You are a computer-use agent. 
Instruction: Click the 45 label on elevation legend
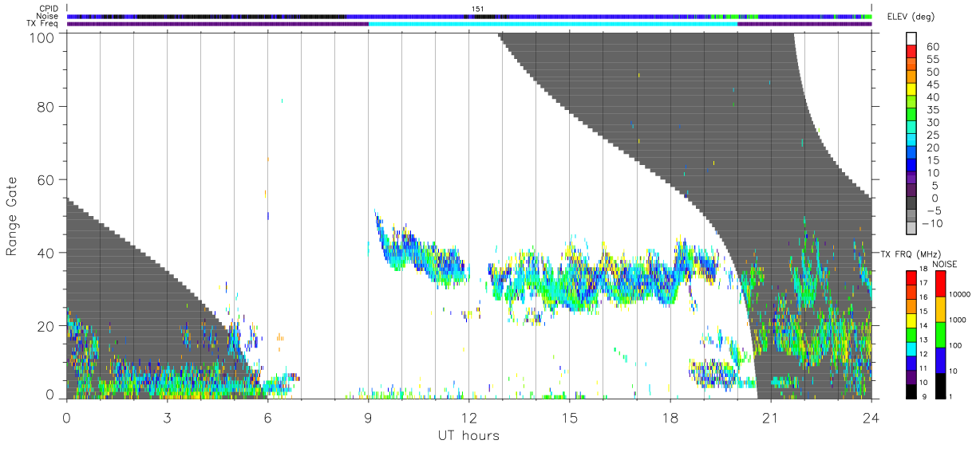931,85
